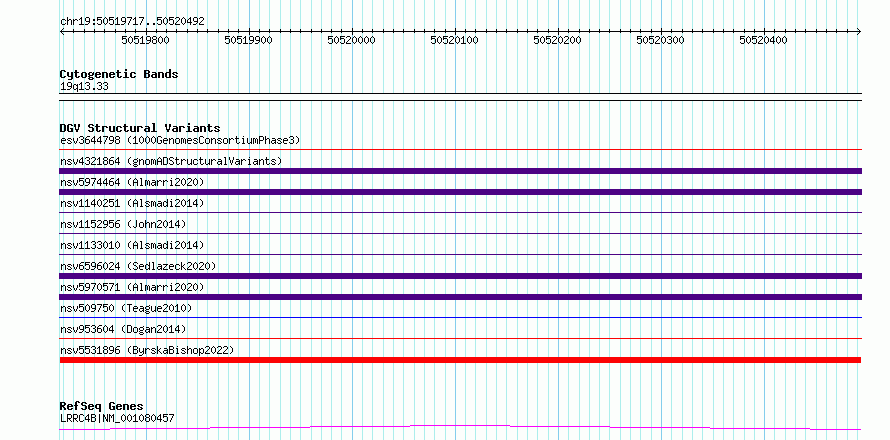Click the purple bar under nsv5970571
This screenshot has height=440, width=890.
pyautogui.click(x=460, y=297)
